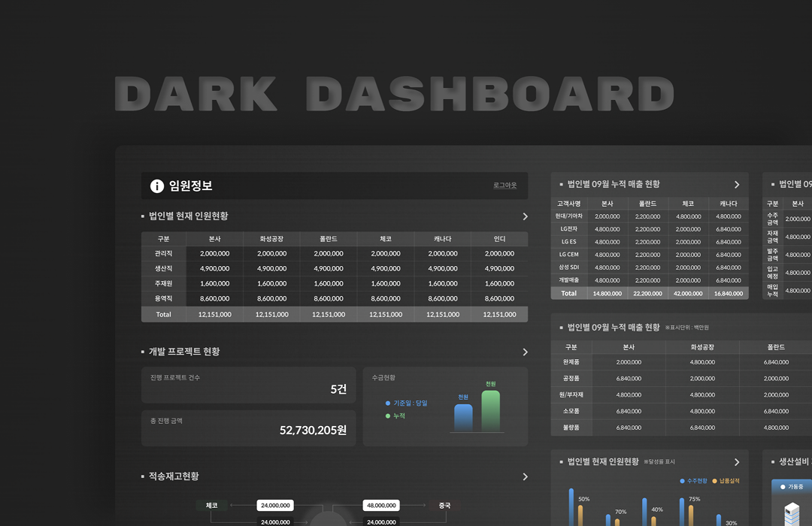The width and height of the screenshot is (812, 526).
Task: Click the 로그아웃 link
Action: click(504, 186)
